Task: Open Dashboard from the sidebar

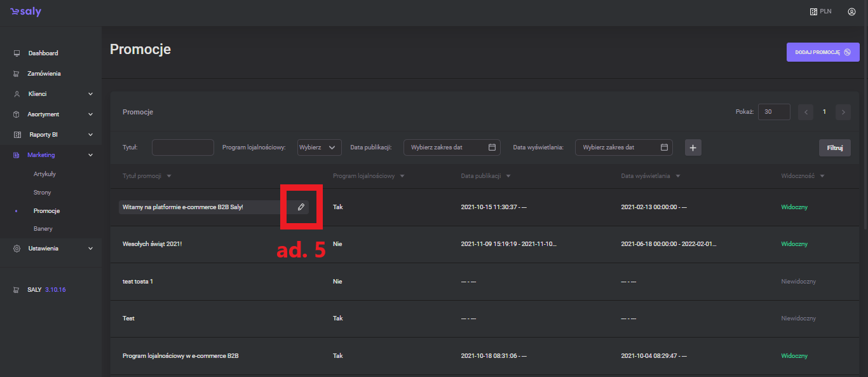Action: pyautogui.click(x=43, y=53)
